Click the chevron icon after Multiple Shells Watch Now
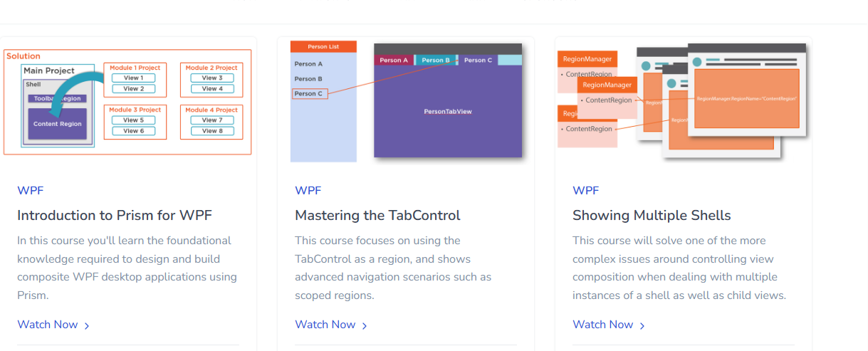This screenshot has height=351, width=868. (642, 325)
